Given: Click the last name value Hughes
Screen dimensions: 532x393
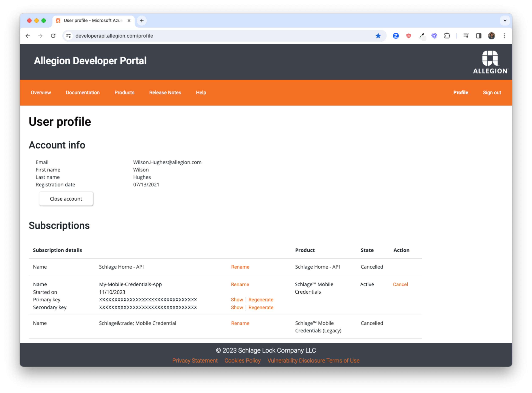Looking at the screenshot, I should [142, 177].
